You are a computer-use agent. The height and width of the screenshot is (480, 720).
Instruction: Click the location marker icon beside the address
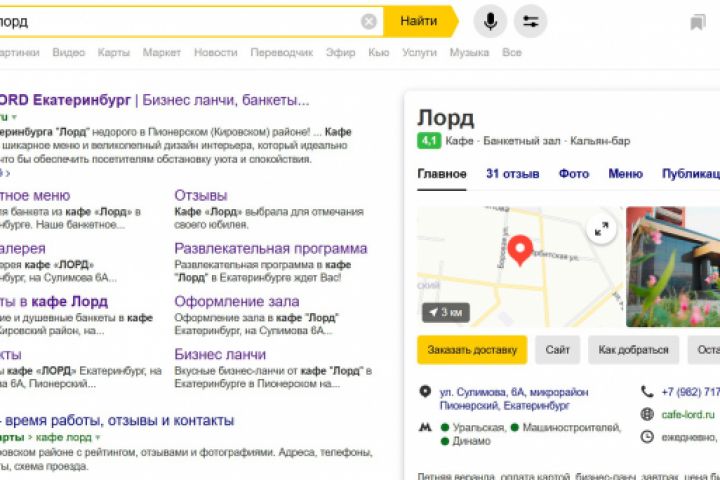tap(425, 391)
